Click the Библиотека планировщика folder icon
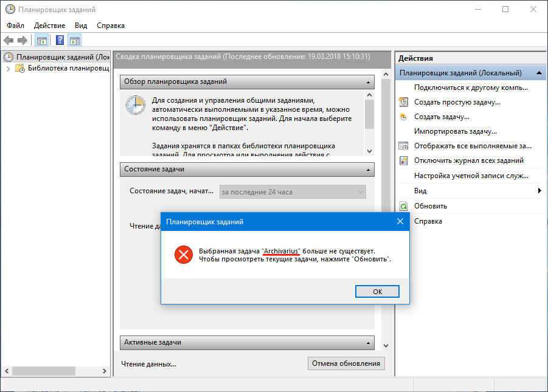The image size is (548, 392). pos(20,68)
